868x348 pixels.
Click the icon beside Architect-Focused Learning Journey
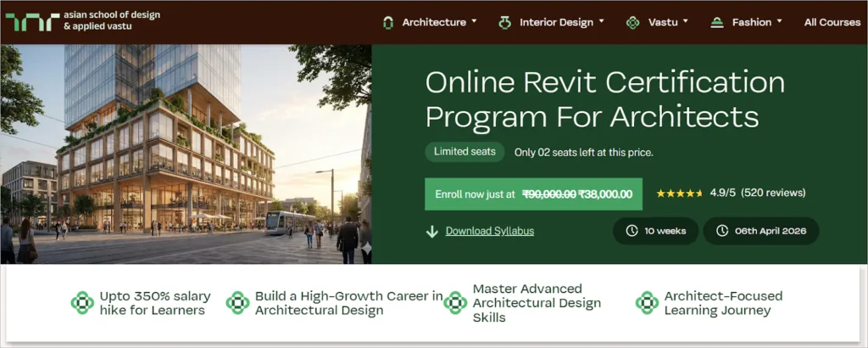pos(647,302)
